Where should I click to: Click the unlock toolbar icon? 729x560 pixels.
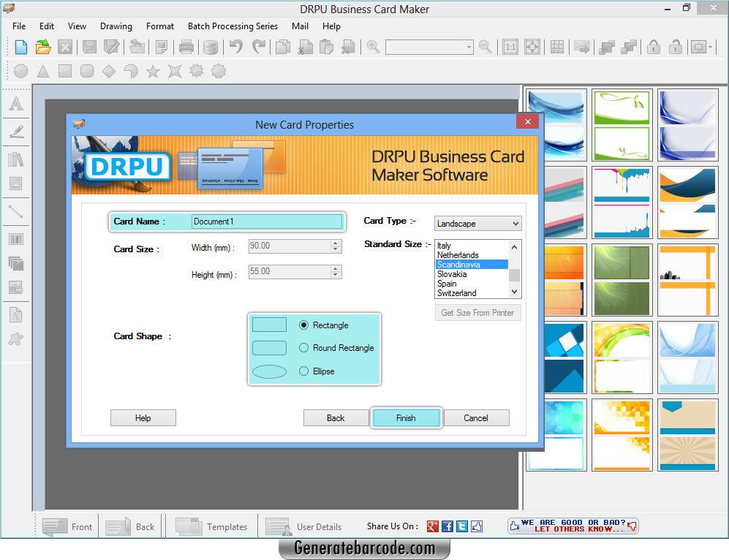pyautogui.click(x=675, y=47)
